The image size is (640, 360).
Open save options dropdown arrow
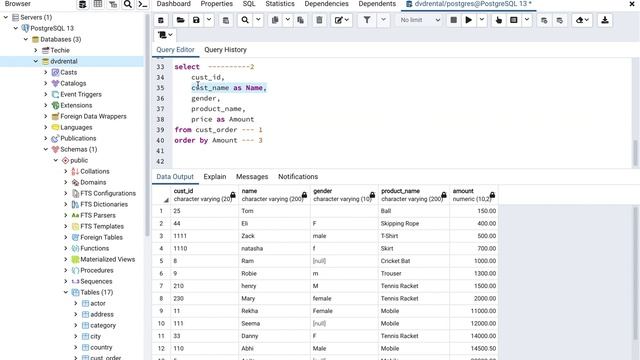[x=209, y=20]
